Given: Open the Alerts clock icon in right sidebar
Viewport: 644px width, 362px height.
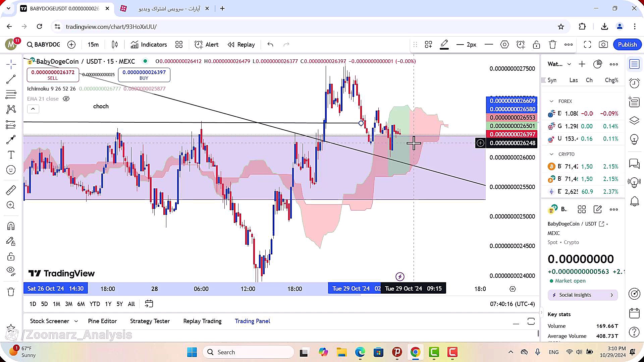Looking at the screenshot, I should tap(634, 83).
